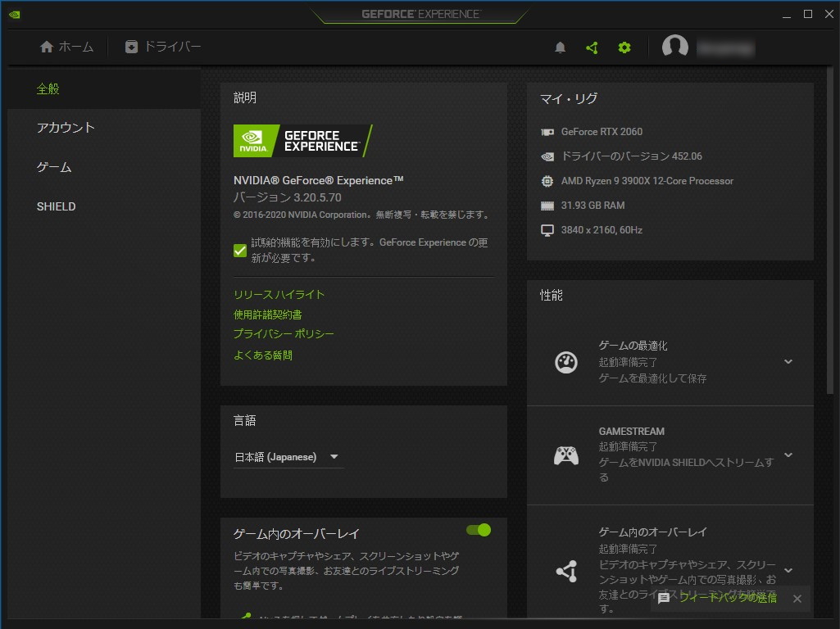Expand the ゲームの最適化 details chevron
This screenshot has height=629, width=840.
[x=788, y=361]
